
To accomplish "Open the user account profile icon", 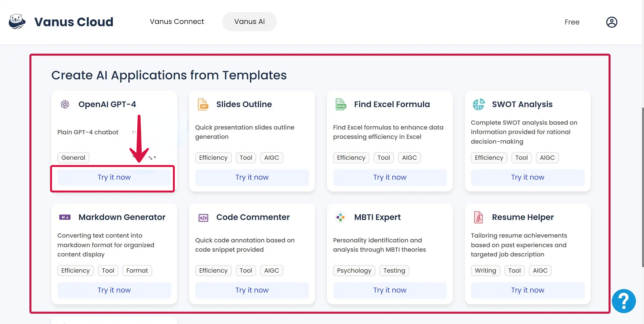I will pyautogui.click(x=612, y=22).
